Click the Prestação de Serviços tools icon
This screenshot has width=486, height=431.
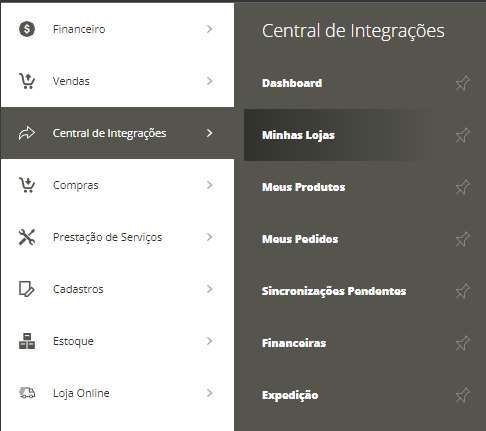click(x=27, y=237)
